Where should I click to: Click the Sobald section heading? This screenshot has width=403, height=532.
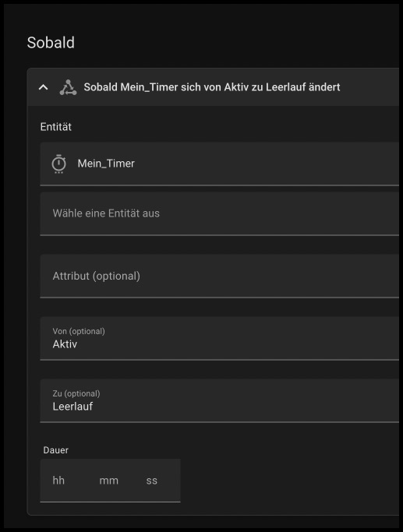51,43
